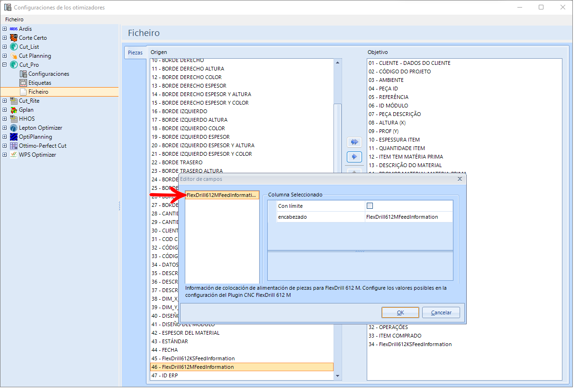This screenshot has height=392, width=579.
Task: Click the Cut Planning icon
Action: tap(13, 56)
